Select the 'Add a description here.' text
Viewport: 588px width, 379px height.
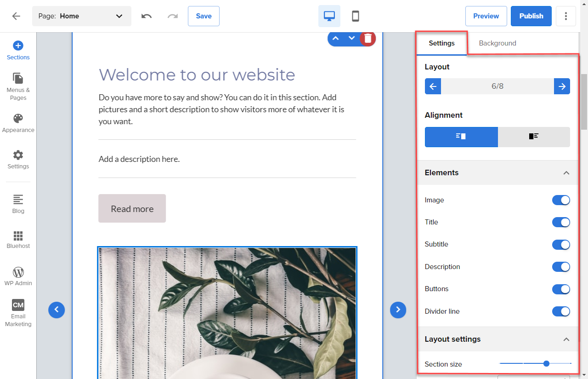point(139,159)
